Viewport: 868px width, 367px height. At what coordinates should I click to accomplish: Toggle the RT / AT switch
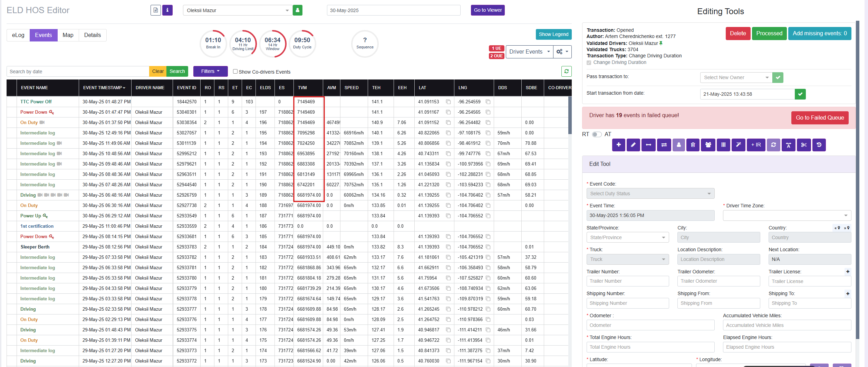click(597, 134)
